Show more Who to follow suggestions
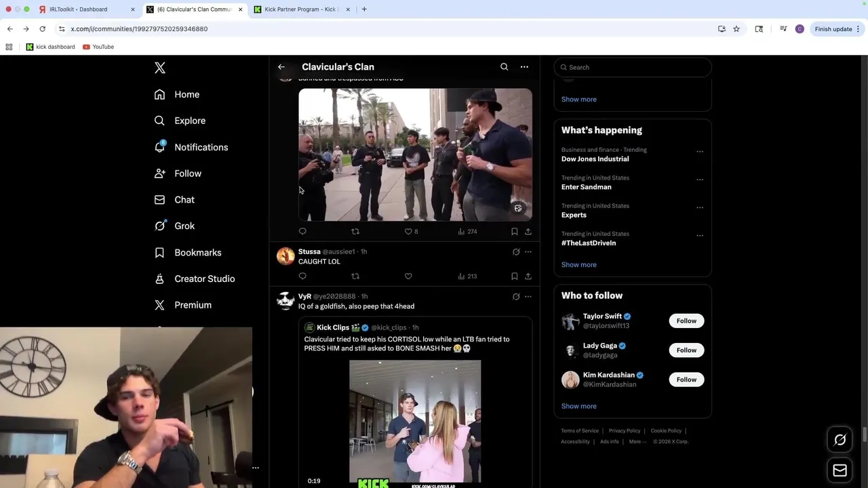868x488 pixels. coord(578,406)
